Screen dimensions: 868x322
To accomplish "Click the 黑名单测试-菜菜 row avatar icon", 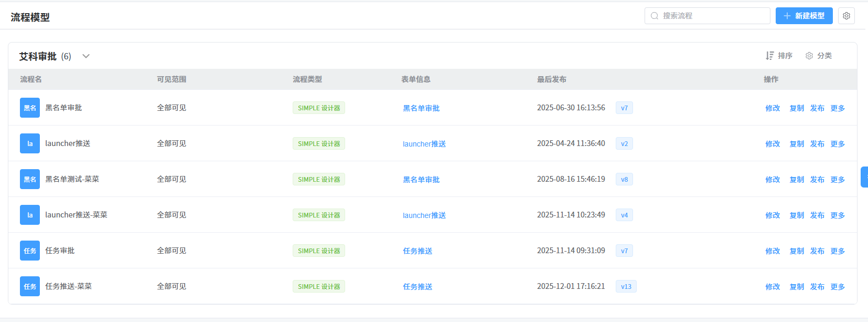I will 30,179.
